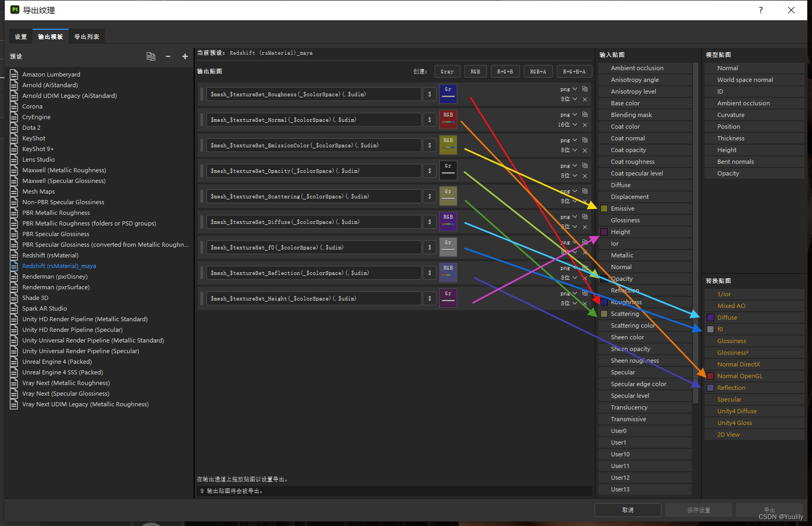812x526 pixels.
Task: Add a new preset with the plus icon
Action: (x=185, y=56)
